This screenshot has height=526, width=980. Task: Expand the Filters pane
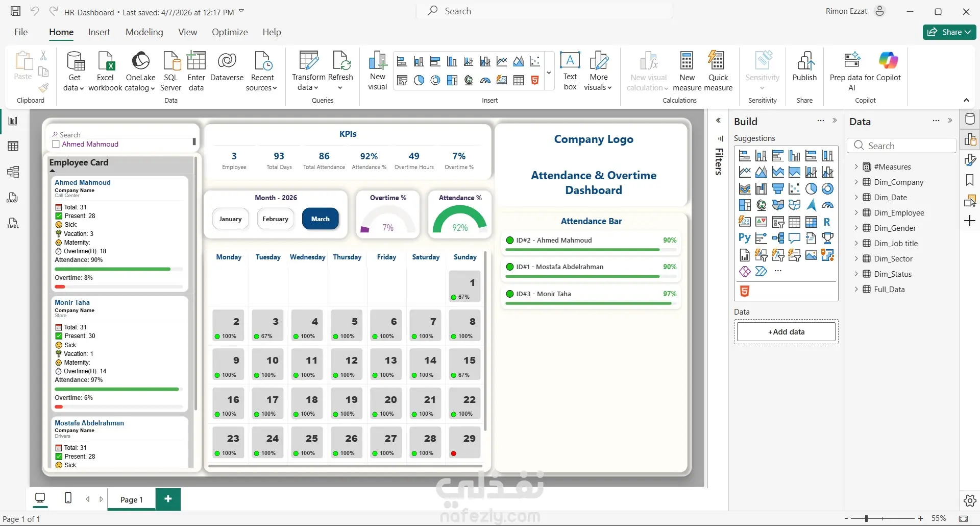coord(718,121)
